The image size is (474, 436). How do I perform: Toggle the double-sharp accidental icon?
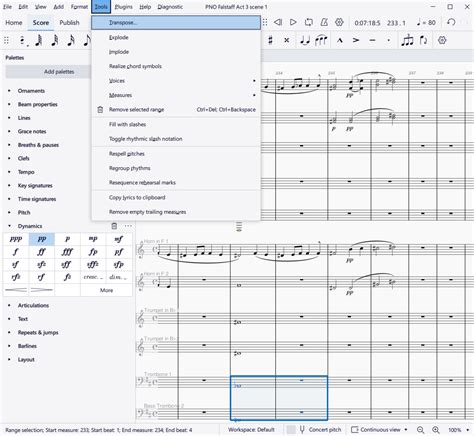[x=286, y=40]
